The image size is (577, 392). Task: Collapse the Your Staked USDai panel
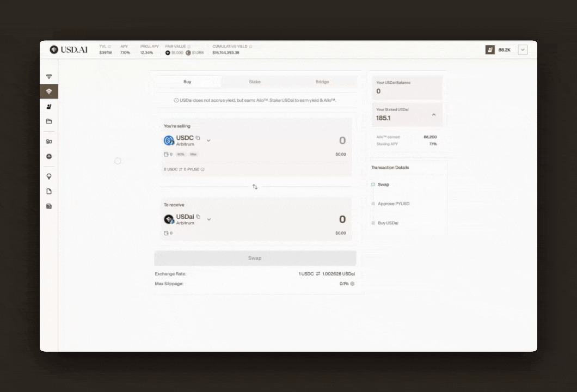point(434,115)
